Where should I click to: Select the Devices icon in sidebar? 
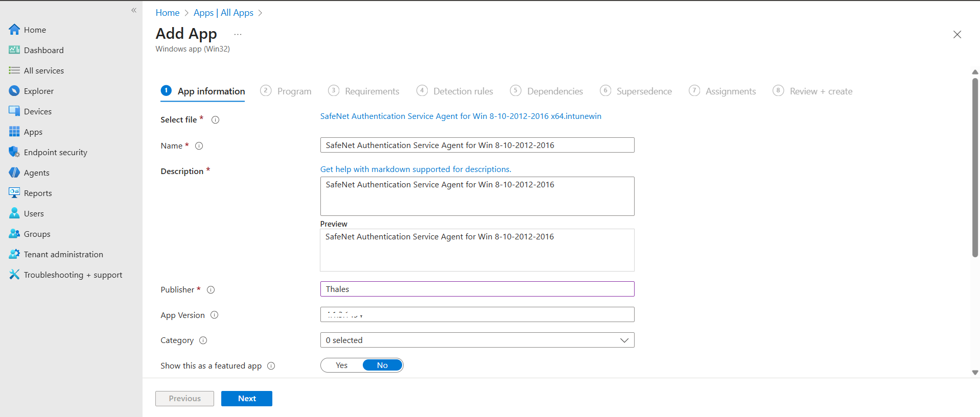click(14, 111)
